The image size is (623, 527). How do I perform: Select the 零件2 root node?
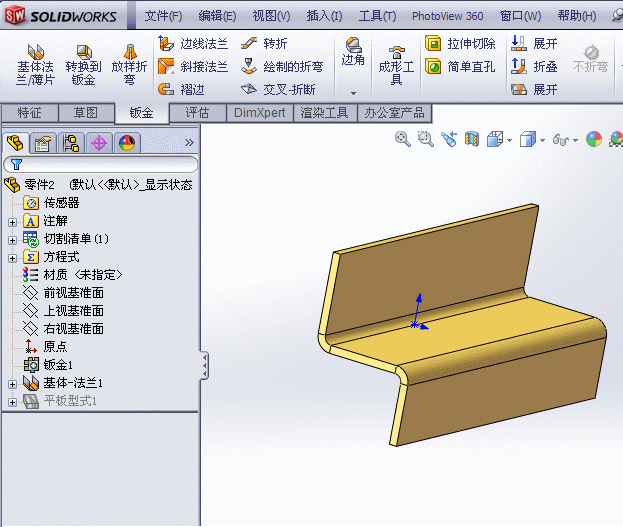point(98,185)
